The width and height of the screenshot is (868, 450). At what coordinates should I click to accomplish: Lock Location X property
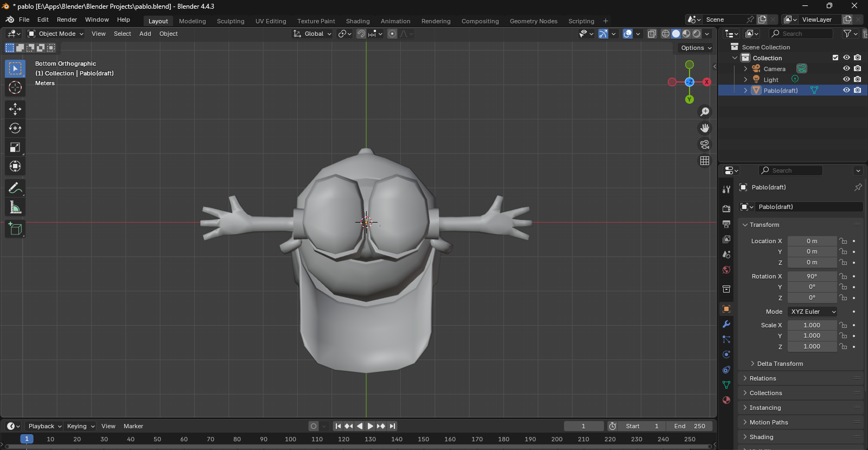click(843, 241)
